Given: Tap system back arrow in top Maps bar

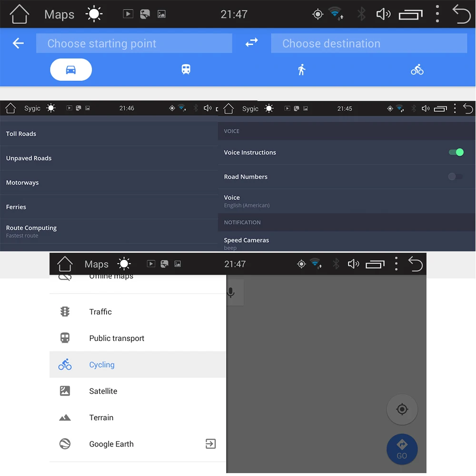Looking at the screenshot, I should click(x=461, y=14).
